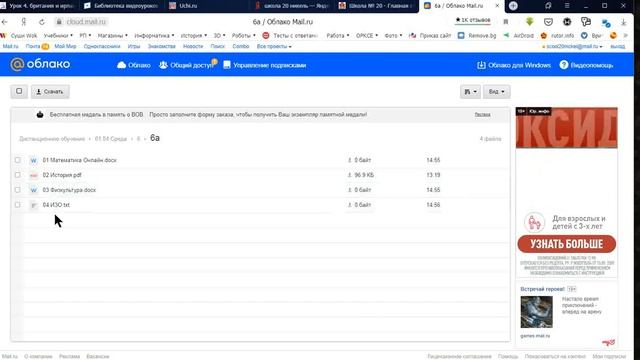The height and width of the screenshot is (360, 640).
Task: Expand the История bookmarks folder
Action: (193, 36)
